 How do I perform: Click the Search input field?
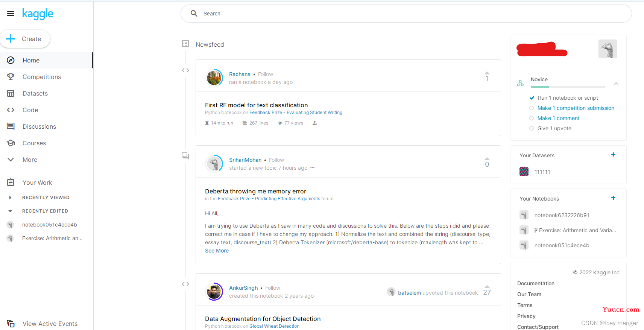click(406, 14)
